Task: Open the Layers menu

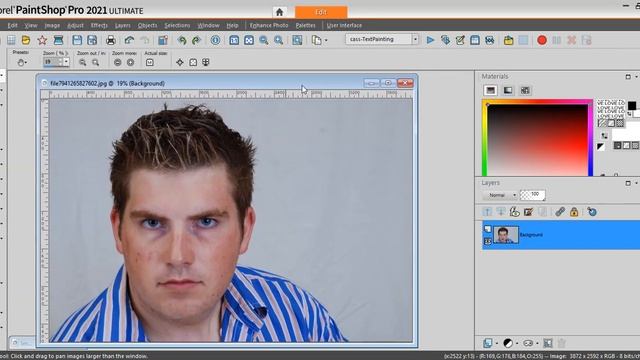Action: (x=122, y=25)
